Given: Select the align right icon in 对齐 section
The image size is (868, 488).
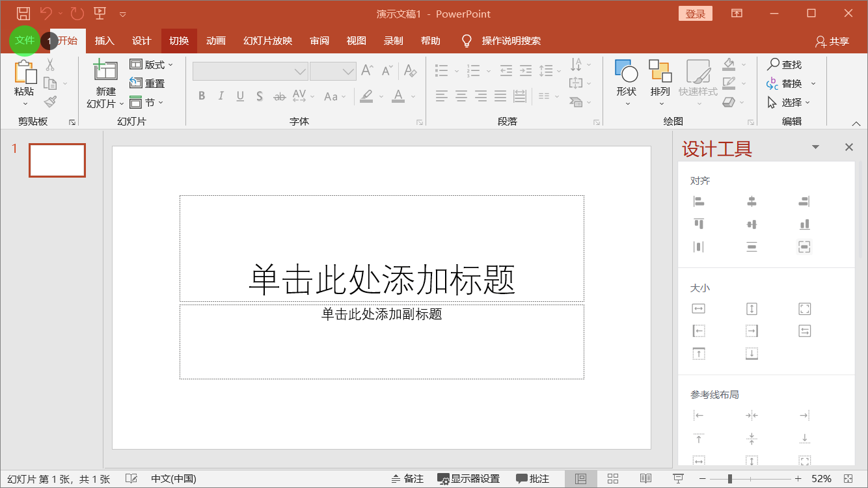Looking at the screenshot, I should click(x=804, y=202).
